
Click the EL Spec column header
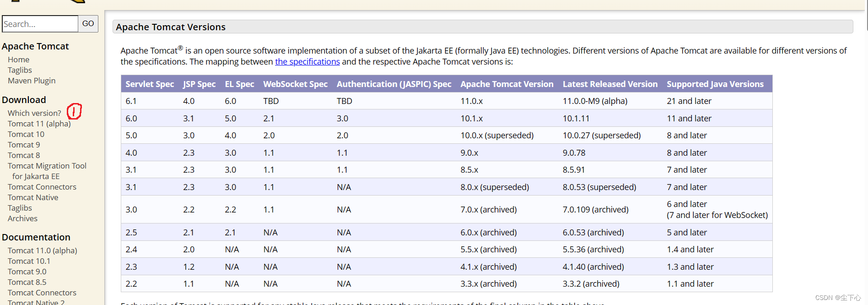pyautogui.click(x=239, y=84)
